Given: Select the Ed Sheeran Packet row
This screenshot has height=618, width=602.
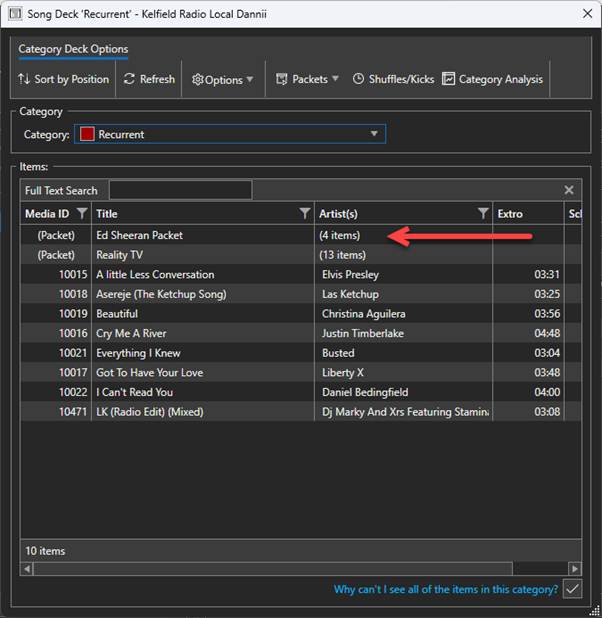Looking at the screenshot, I should coord(301,235).
